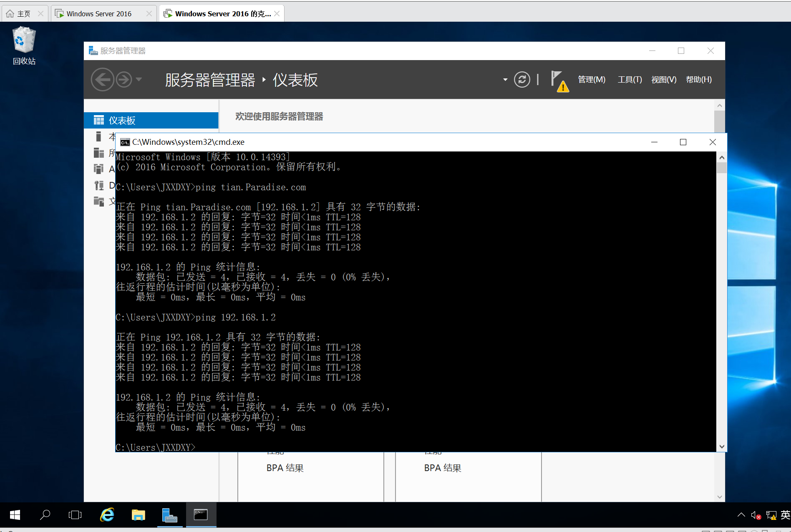The width and height of the screenshot is (791, 532).
Task: Open the notifications flag with warning
Action: [559, 81]
